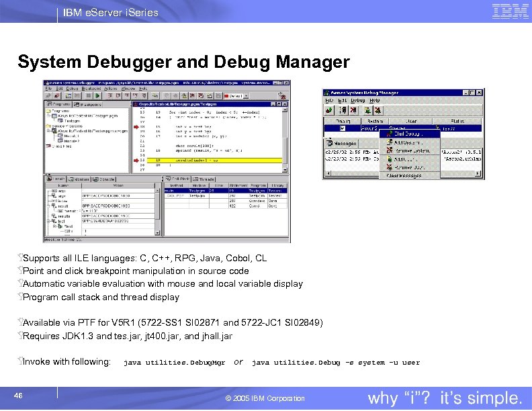Collapse the test variable in Locals
This screenshot has width=532, height=411.
pyautogui.click(x=48, y=221)
